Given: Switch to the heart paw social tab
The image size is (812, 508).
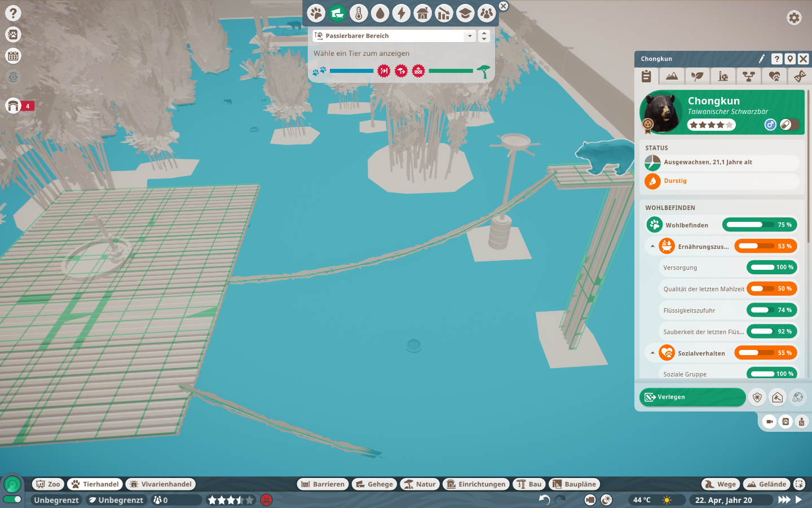Looking at the screenshot, I should [x=774, y=76].
